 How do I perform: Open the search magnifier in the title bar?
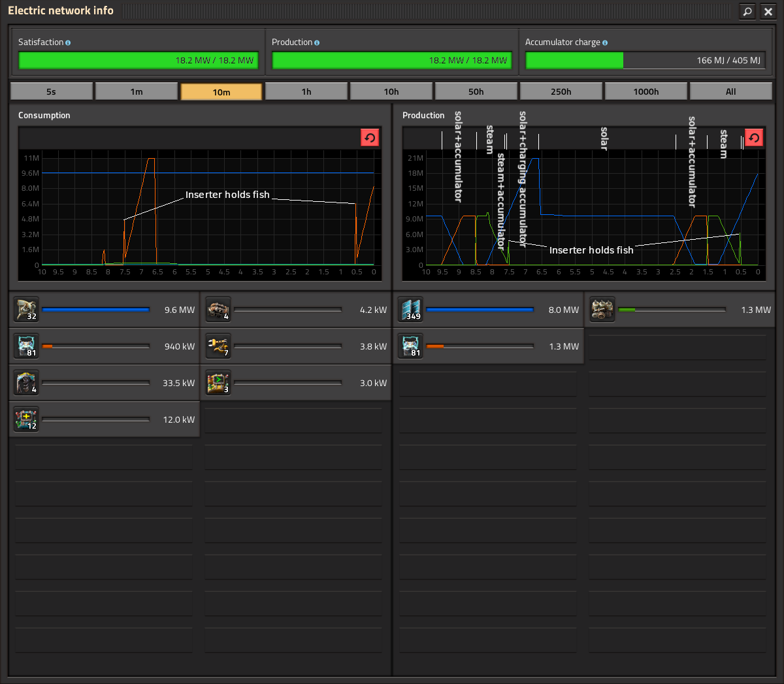click(x=747, y=11)
